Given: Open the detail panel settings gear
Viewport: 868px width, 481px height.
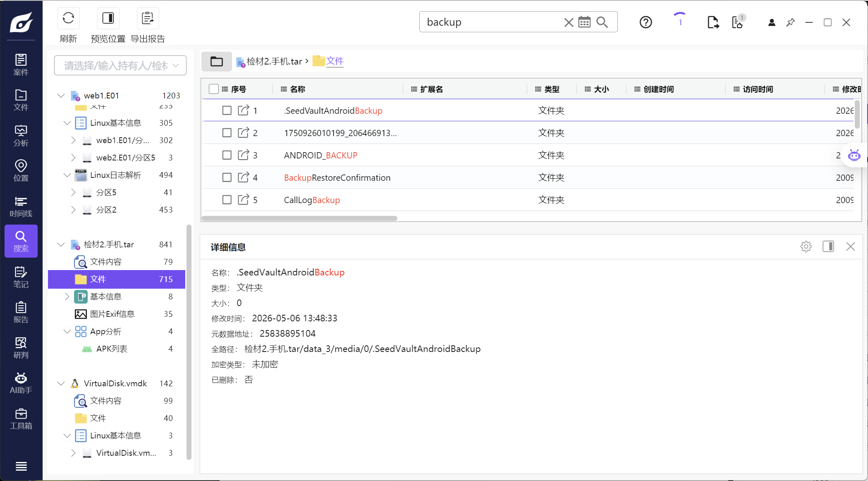Looking at the screenshot, I should [806, 246].
